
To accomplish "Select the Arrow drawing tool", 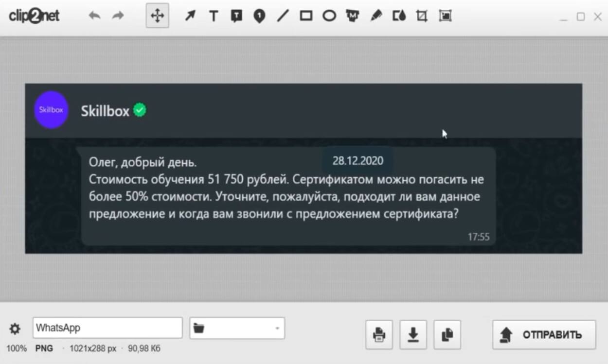I will pyautogui.click(x=190, y=16).
